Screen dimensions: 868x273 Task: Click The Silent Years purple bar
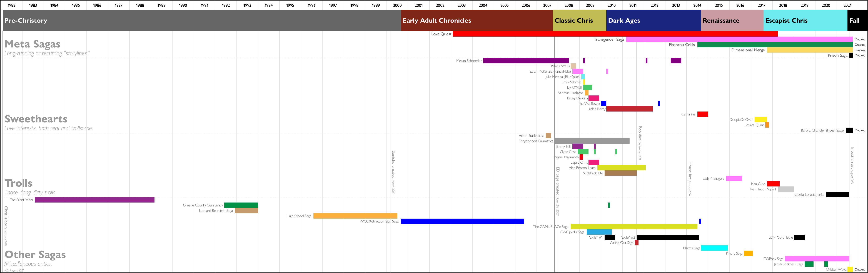[x=94, y=200]
